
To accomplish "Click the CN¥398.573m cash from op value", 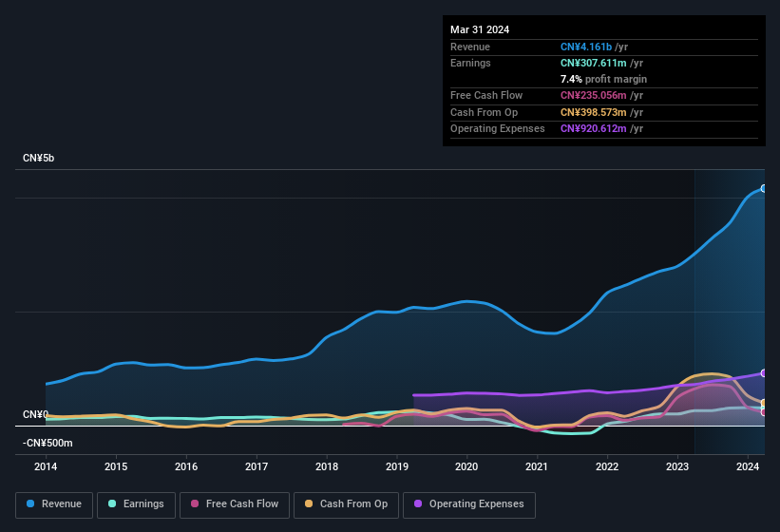I will (594, 112).
